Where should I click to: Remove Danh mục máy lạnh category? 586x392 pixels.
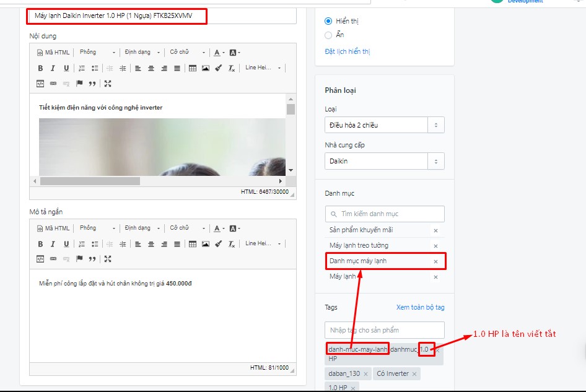pos(435,261)
